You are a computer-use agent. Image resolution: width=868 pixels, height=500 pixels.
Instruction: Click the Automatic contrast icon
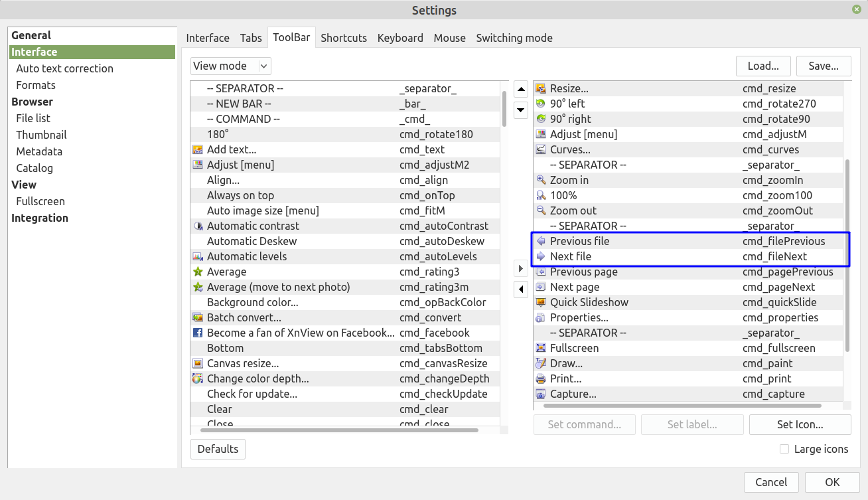coord(197,226)
